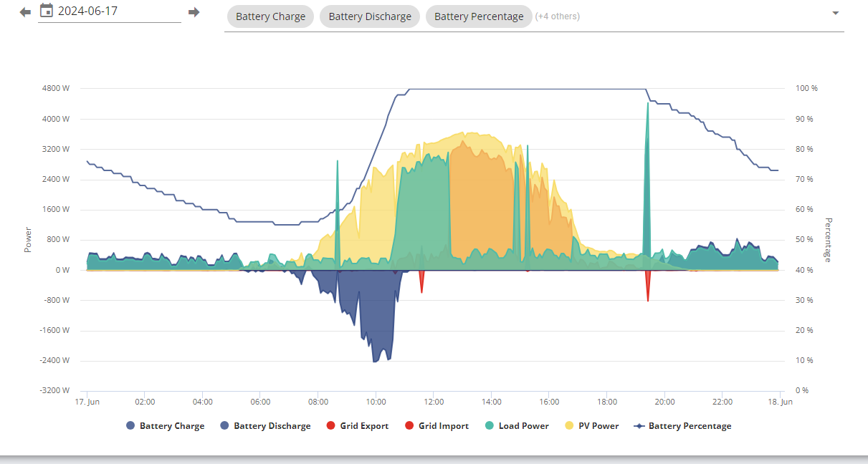This screenshot has width=868, height=464.
Task: Open calendar picker icon beside date
Action: click(47, 11)
